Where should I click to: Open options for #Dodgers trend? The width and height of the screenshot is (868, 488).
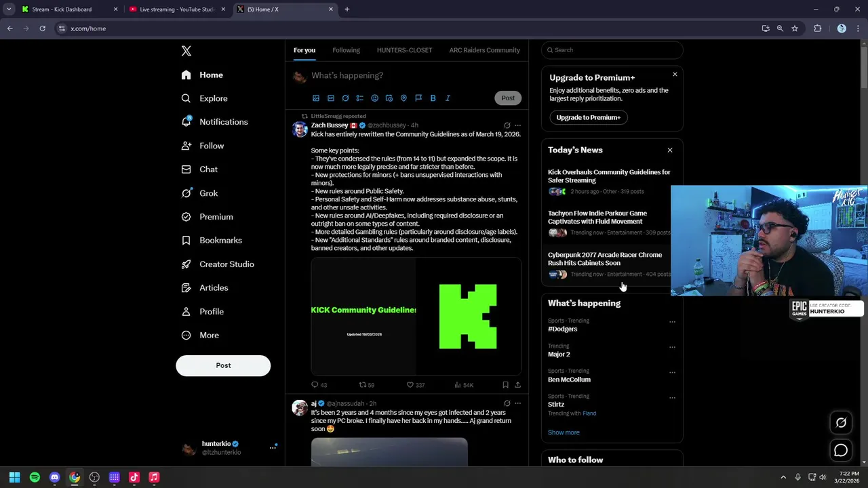(x=672, y=322)
